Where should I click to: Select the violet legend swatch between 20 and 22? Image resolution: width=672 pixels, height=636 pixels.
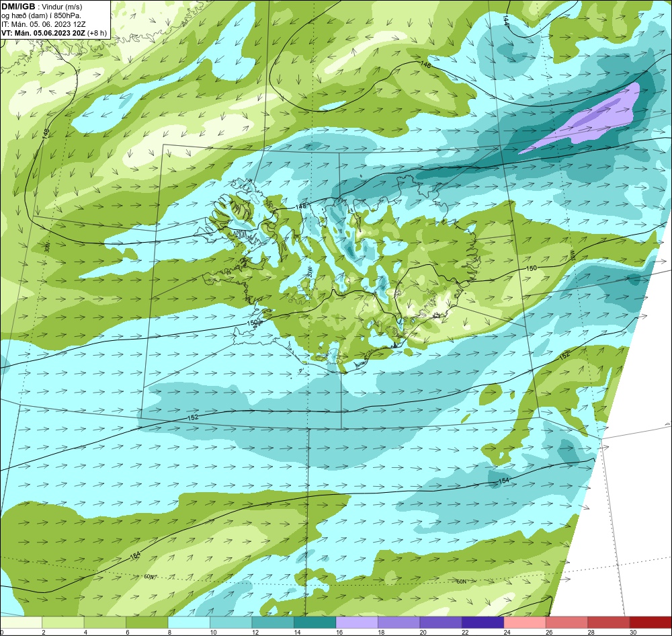(x=441, y=623)
